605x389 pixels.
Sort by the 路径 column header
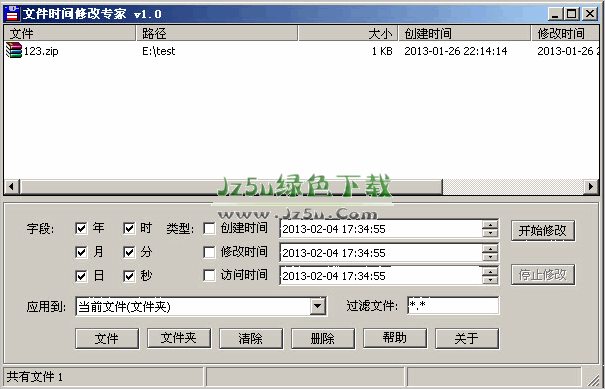(217, 34)
